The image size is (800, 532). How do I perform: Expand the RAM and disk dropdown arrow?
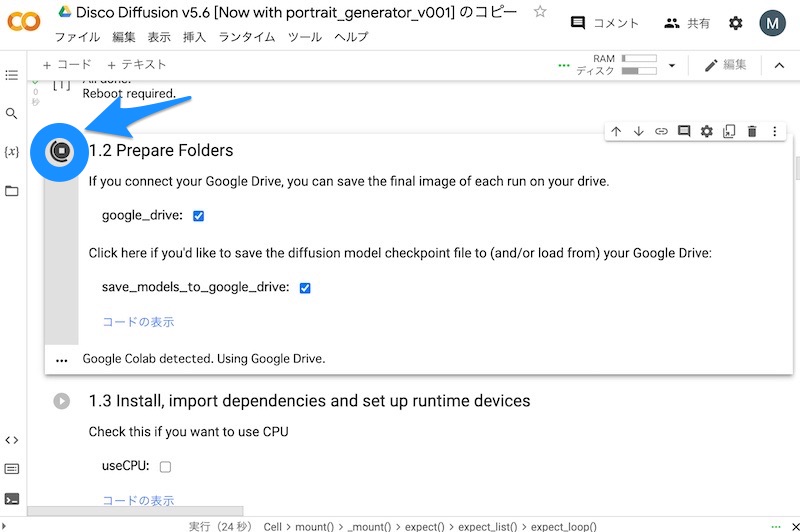point(672,65)
